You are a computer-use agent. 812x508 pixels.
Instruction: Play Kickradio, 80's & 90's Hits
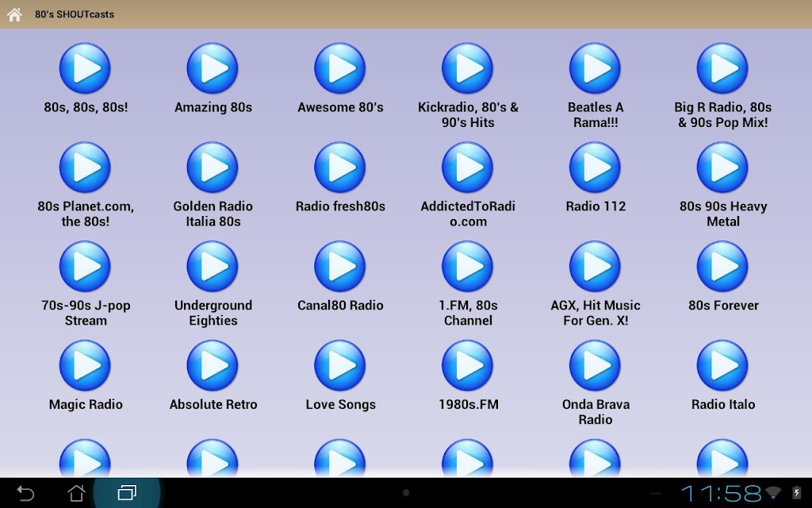click(467, 68)
